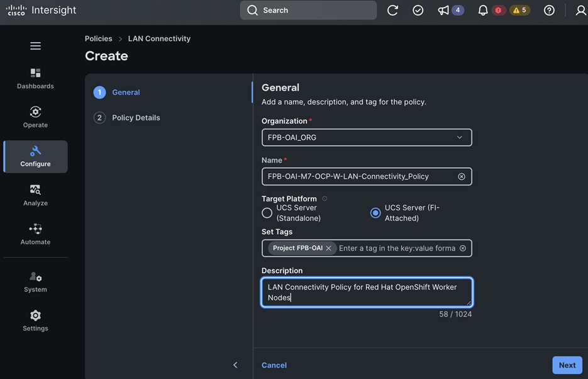Image resolution: width=588 pixels, height=379 pixels.
Task: Click the Next button
Action: click(x=567, y=365)
